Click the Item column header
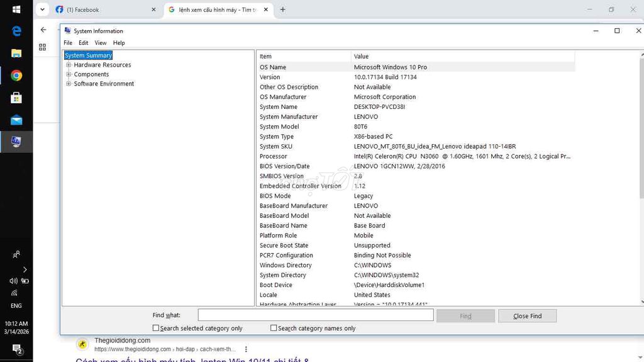 click(x=304, y=57)
